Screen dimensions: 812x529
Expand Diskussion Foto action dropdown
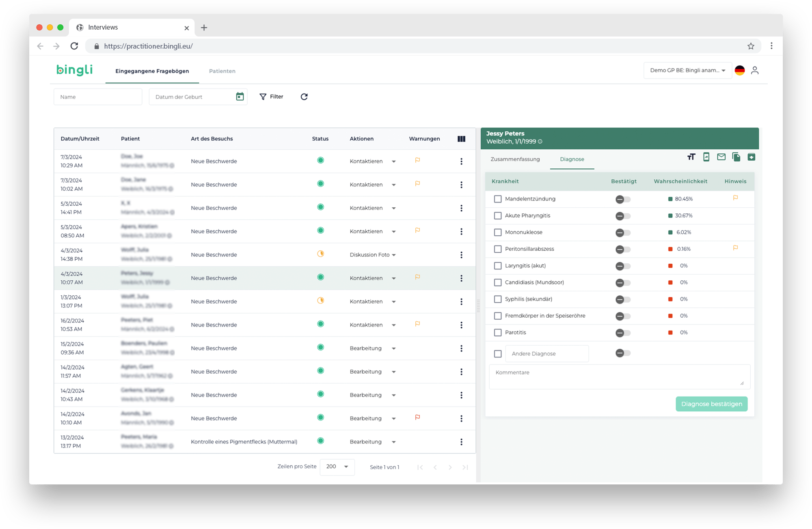point(393,255)
